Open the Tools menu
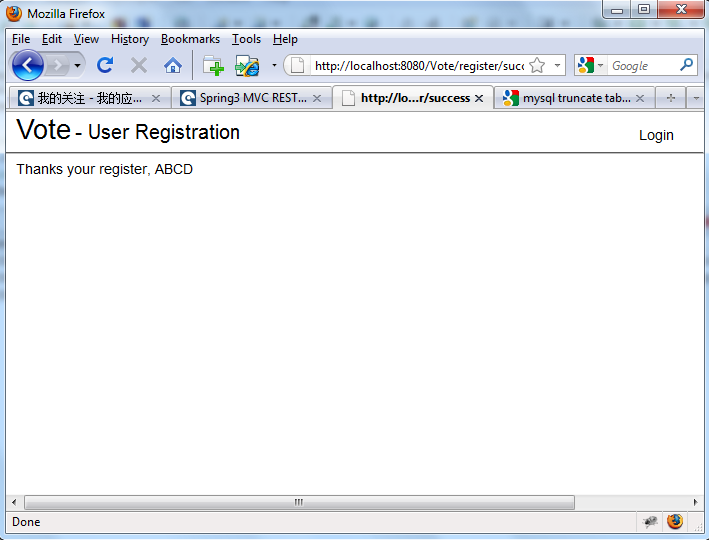Viewport: 709px width, 540px height. click(x=246, y=39)
